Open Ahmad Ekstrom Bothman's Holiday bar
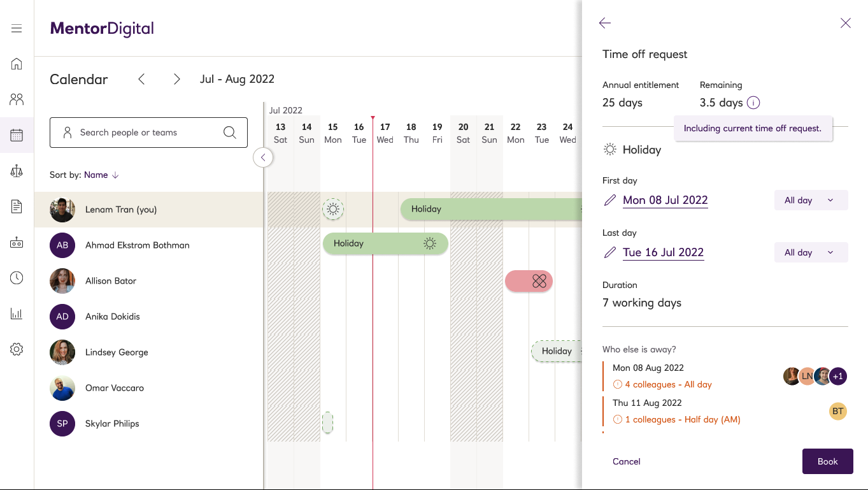Image resolution: width=868 pixels, height=490 pixels. (x=385, y=243)
